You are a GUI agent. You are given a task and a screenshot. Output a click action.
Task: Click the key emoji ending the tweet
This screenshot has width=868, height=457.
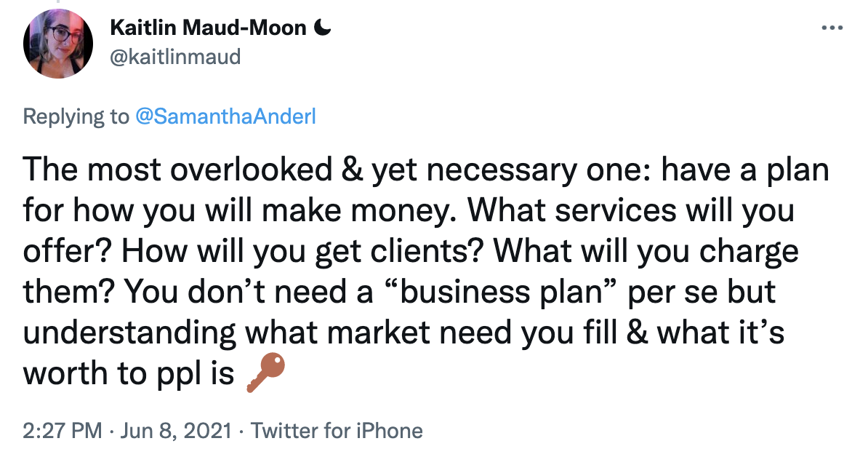click(x=266, y=373)
